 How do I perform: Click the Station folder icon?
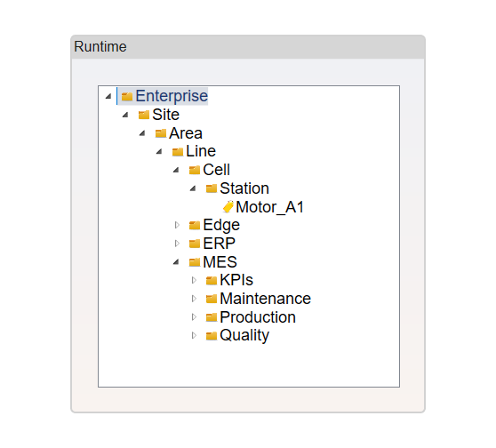(212, 188)
